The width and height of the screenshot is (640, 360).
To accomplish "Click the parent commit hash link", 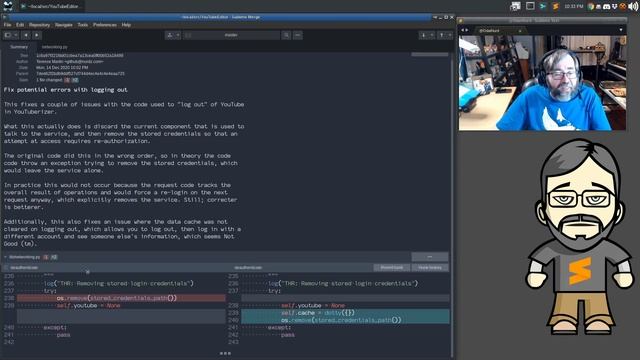I will coord(80,74).
